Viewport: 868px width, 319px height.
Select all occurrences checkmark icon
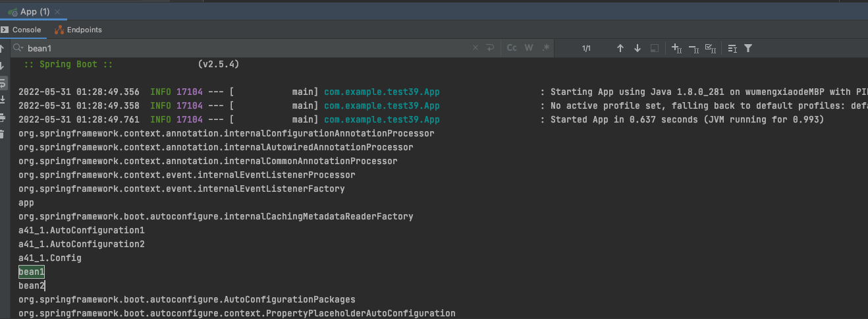711,48
